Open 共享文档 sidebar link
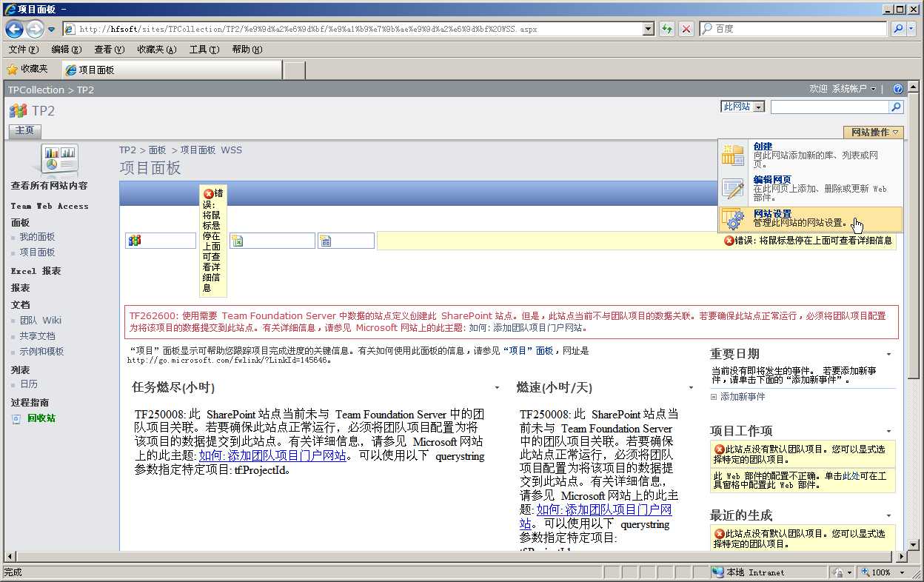Viewport: 924px width, 582px height. pyautogui.click(x=37, y=336)
